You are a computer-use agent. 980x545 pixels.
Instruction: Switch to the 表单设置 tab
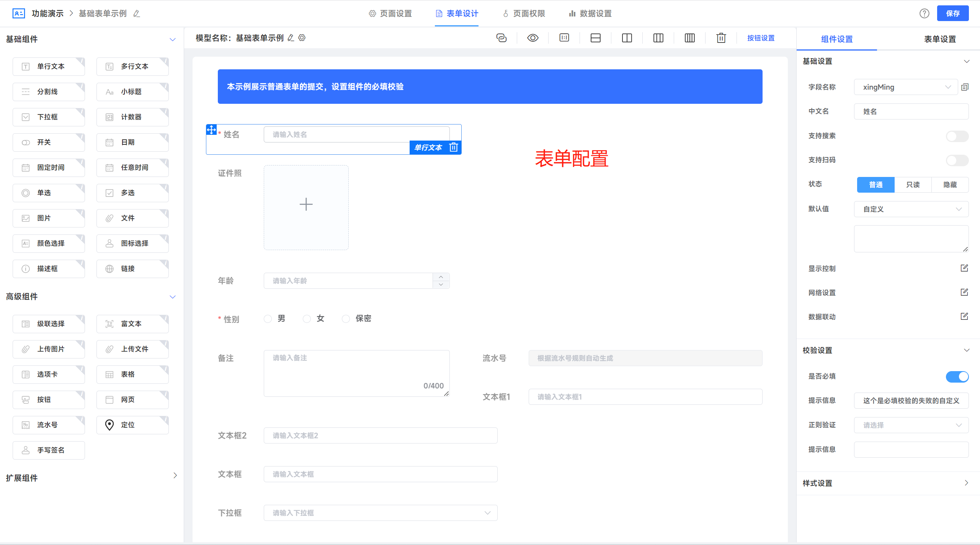point(939,39)
